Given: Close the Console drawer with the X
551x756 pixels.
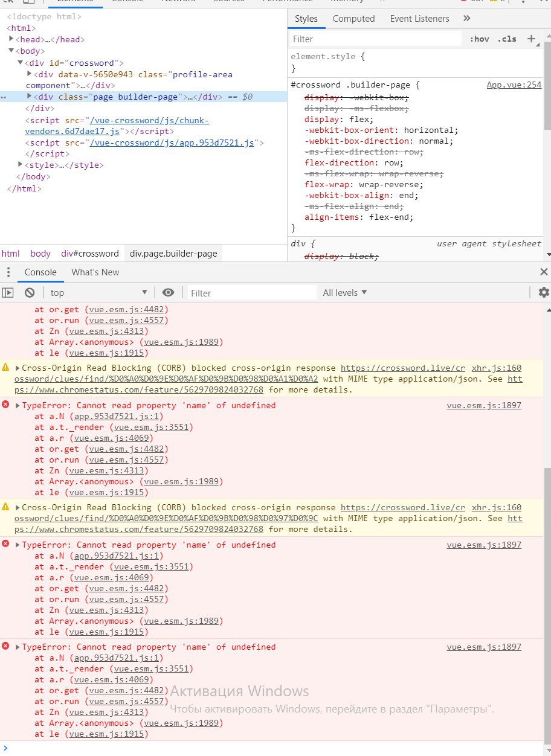Looking at the screenshot, I should (544, 272).
